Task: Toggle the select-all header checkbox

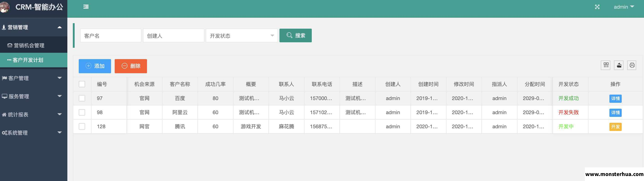Action: [x=82, y=84]
